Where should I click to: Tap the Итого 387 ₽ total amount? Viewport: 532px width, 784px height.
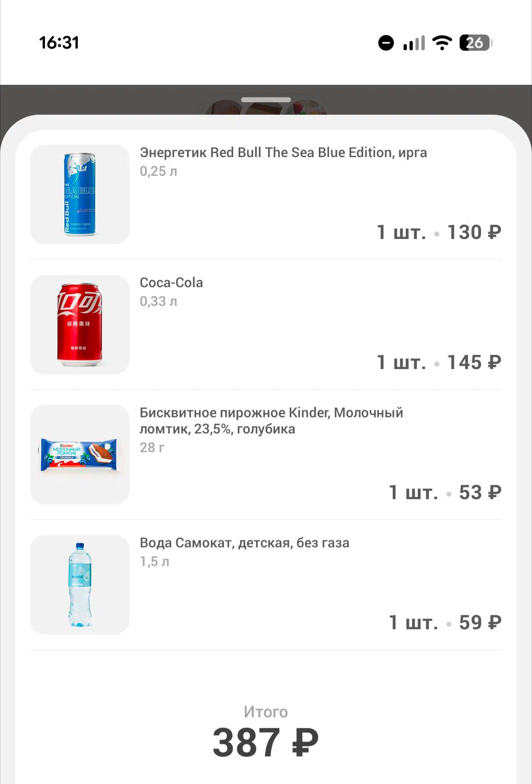click(266, 743)
